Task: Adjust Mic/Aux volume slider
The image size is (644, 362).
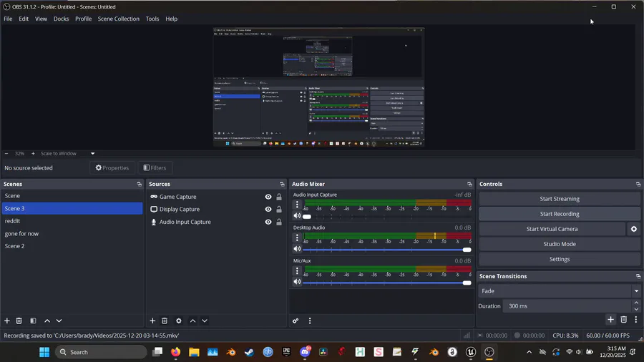Action: [386, 283]
